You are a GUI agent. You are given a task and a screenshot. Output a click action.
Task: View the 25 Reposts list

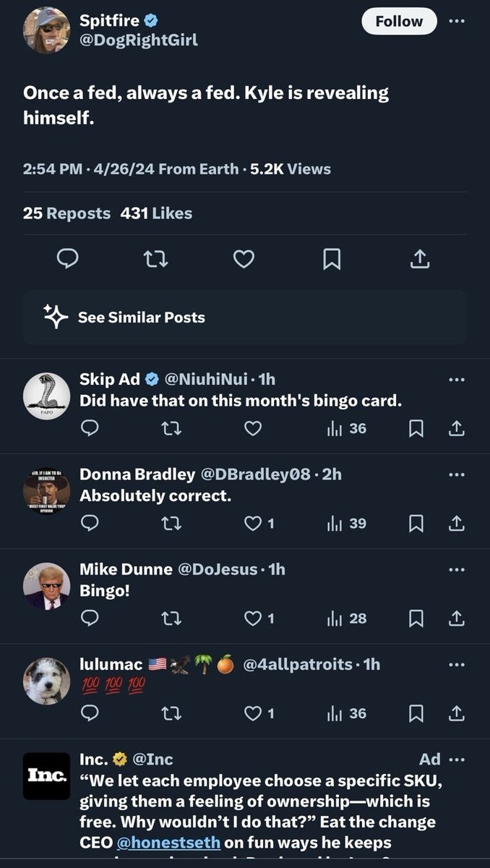66,213
